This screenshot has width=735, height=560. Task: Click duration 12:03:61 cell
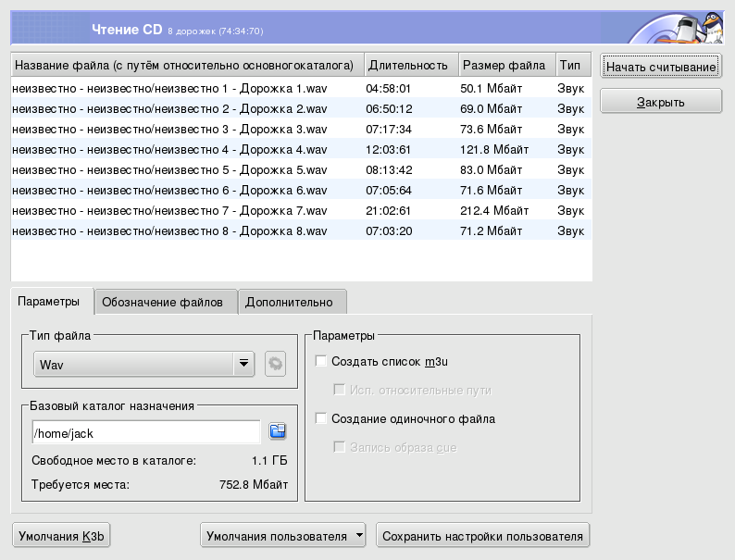388,150
